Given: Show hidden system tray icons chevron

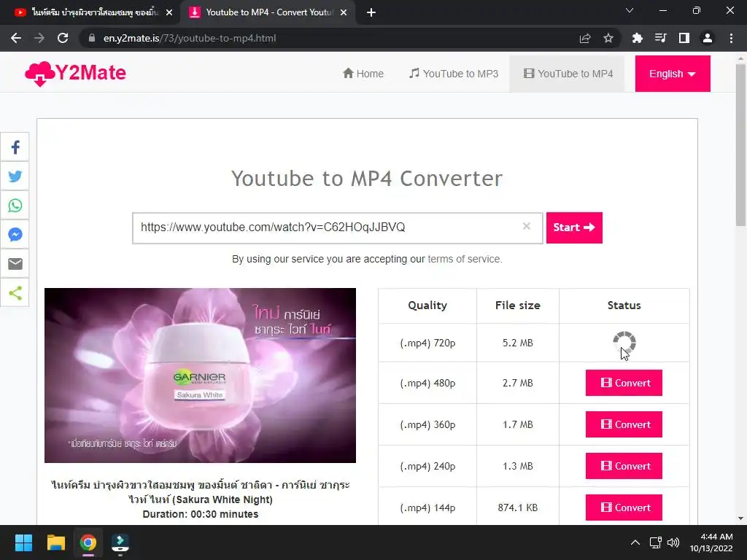Looking at the screenshot, I should [x=635, y=542].
